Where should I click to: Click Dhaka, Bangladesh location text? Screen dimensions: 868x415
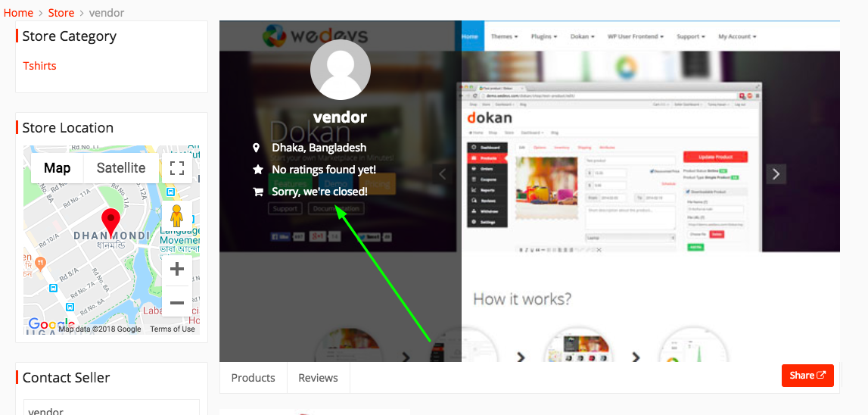click(x=319, y=148)
